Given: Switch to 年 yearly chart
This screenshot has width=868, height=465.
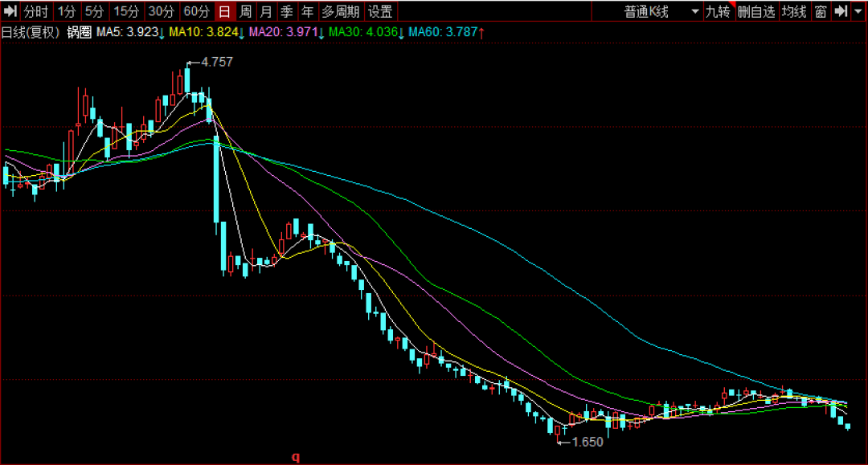Looking at the screenshot, I should pyautogui.click(x=308, y=11).
